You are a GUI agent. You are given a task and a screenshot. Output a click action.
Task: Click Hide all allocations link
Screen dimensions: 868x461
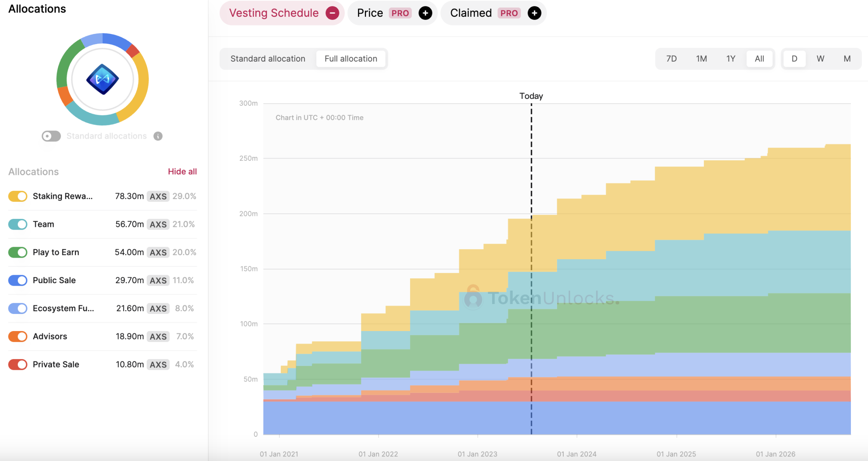(182, 172)
